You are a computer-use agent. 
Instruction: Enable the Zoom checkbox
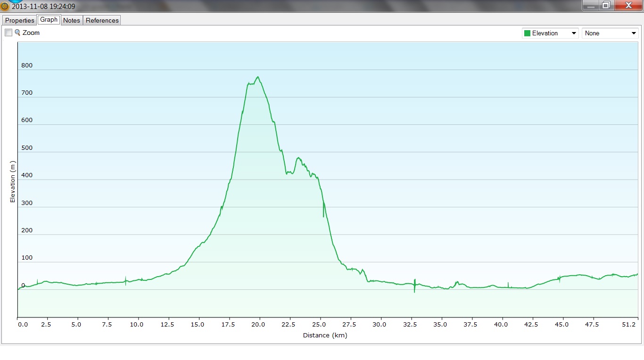click(8, 33)
